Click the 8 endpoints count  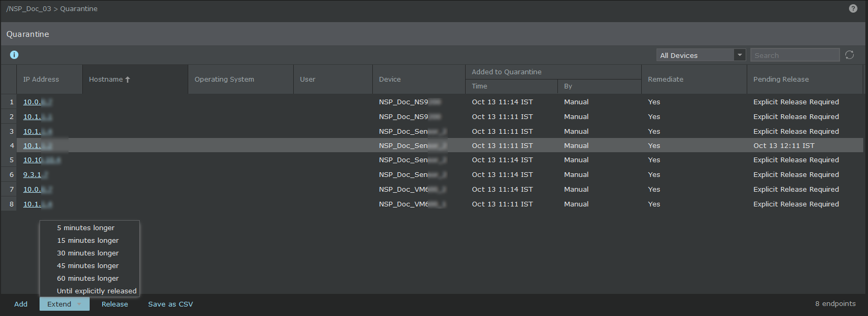tap(835, 304)
